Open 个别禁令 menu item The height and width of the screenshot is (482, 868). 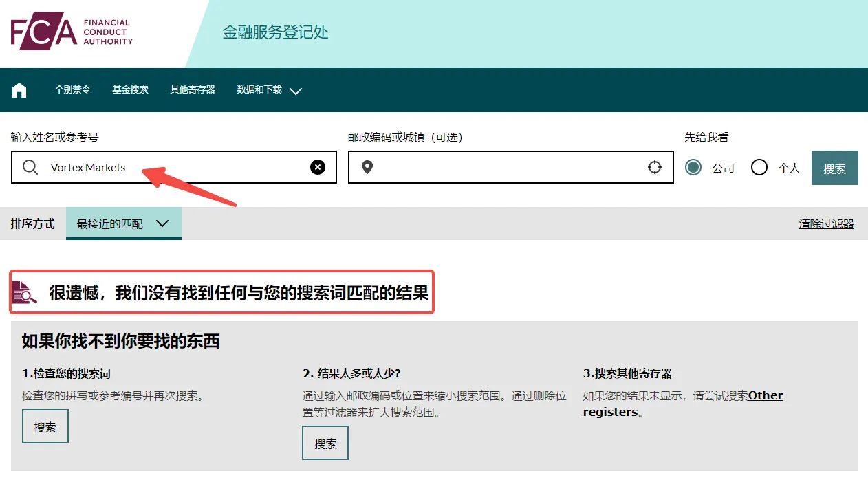click(72, 89)
